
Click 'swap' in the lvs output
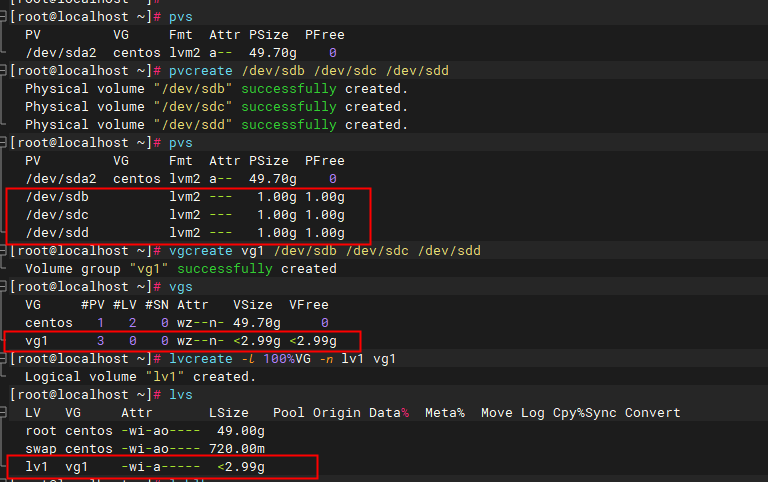pyautogui.click(x=41, y=449)
